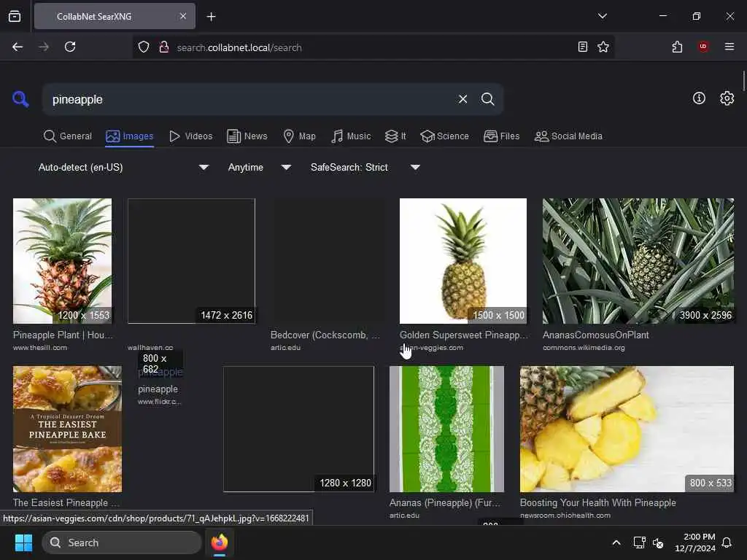The width and height of the screenshot is (747, 560).
Task: Submit search with magnifier button
Action: [x=487, y=99]
